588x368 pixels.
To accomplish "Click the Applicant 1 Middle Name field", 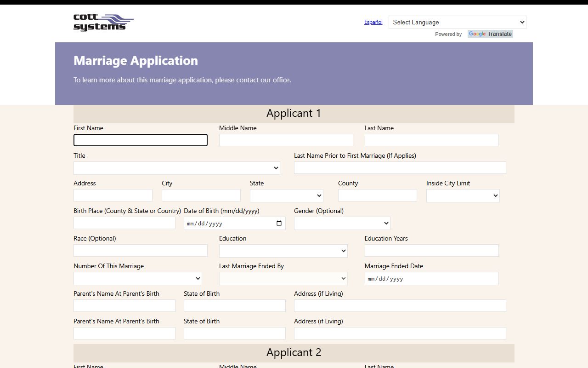I will [x=286, y=140].
